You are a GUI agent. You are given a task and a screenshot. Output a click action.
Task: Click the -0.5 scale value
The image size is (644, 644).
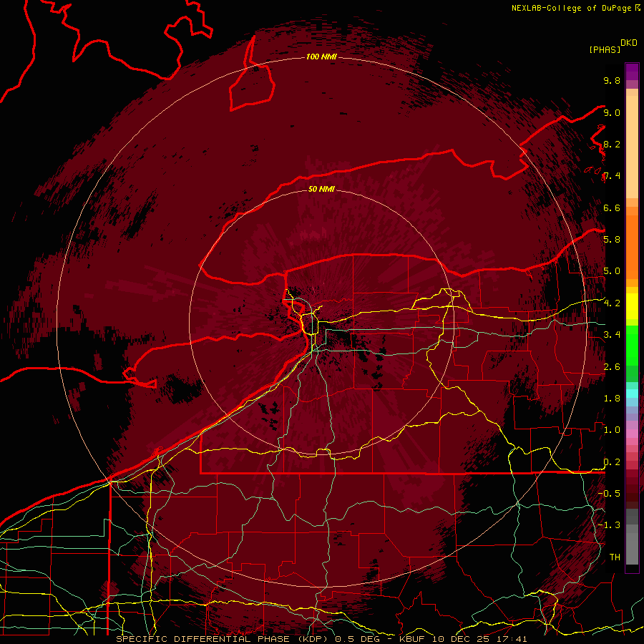click(609, 493)
